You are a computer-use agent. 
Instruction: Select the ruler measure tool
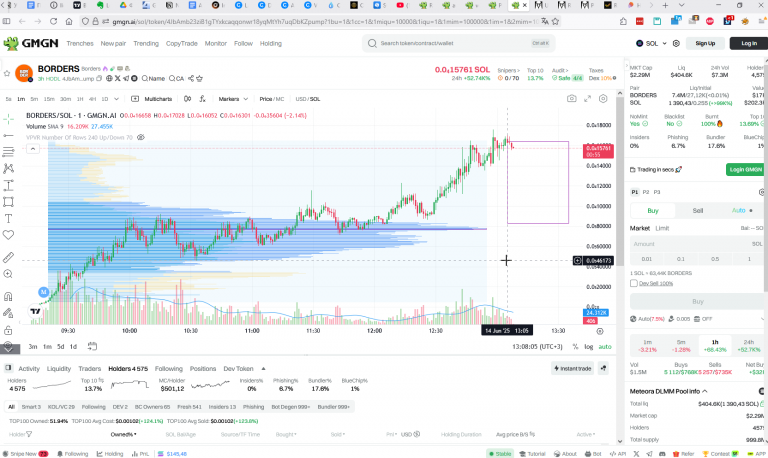coord(8,257)
